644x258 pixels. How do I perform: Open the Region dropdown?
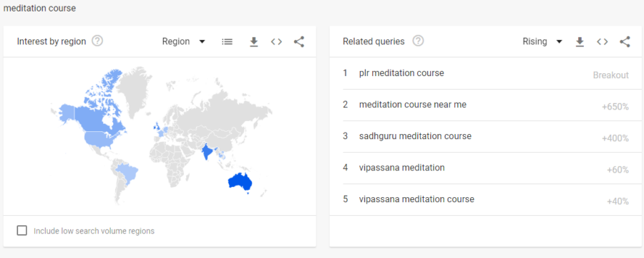pos(184,42)
